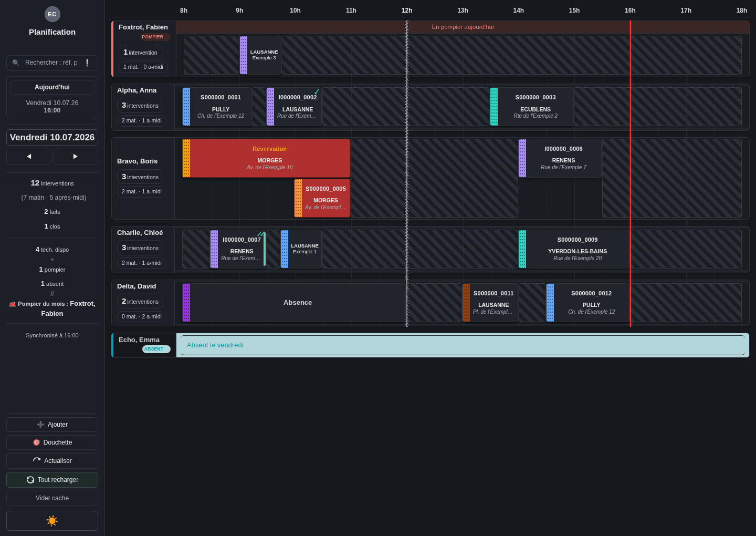Click the 'Synchronisé à 16:00' status text
The image size is (756, 536).
click(52, 335)
